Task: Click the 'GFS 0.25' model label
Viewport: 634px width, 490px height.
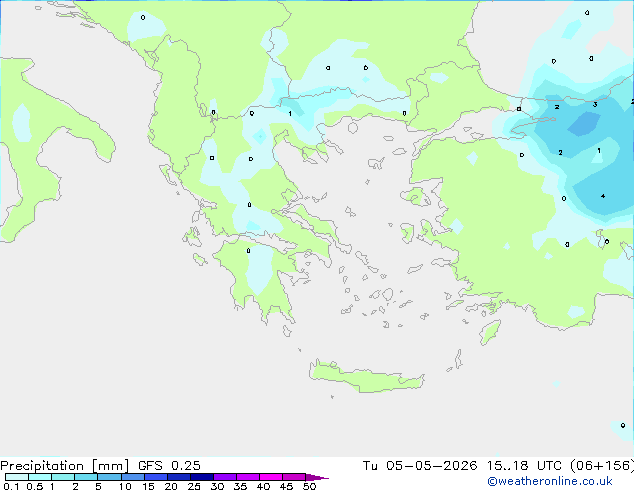Action: [169, 466]
